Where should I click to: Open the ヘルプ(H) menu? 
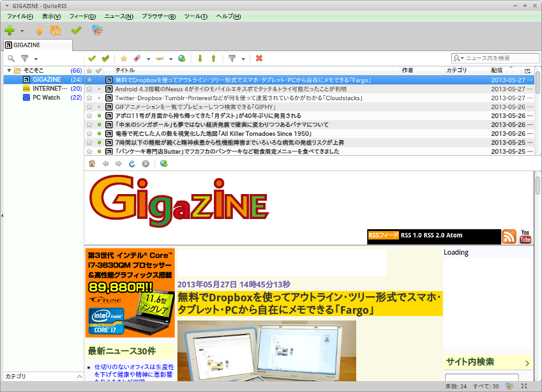point(228,16)
